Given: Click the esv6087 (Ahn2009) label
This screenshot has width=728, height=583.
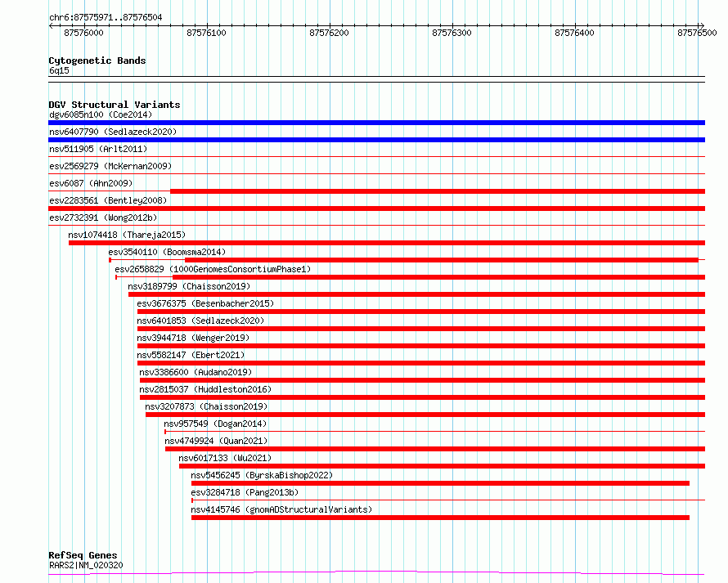Looking at the screenshot, I should [91, 183].
